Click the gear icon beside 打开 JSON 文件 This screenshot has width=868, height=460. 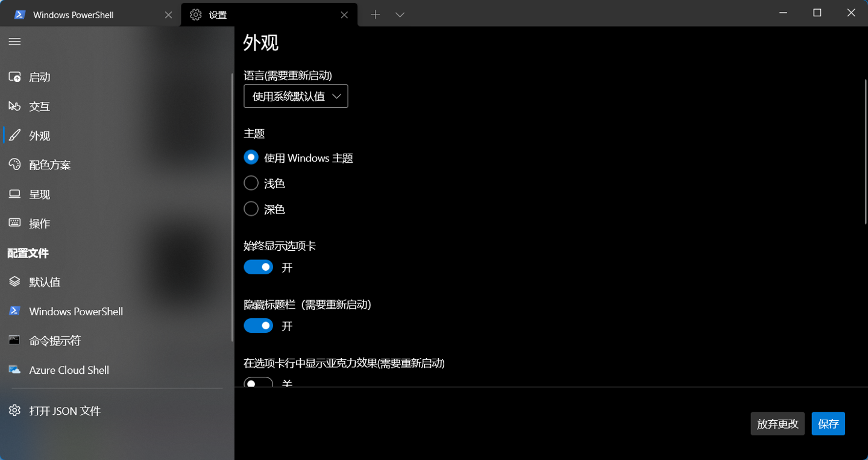(14, 411)
